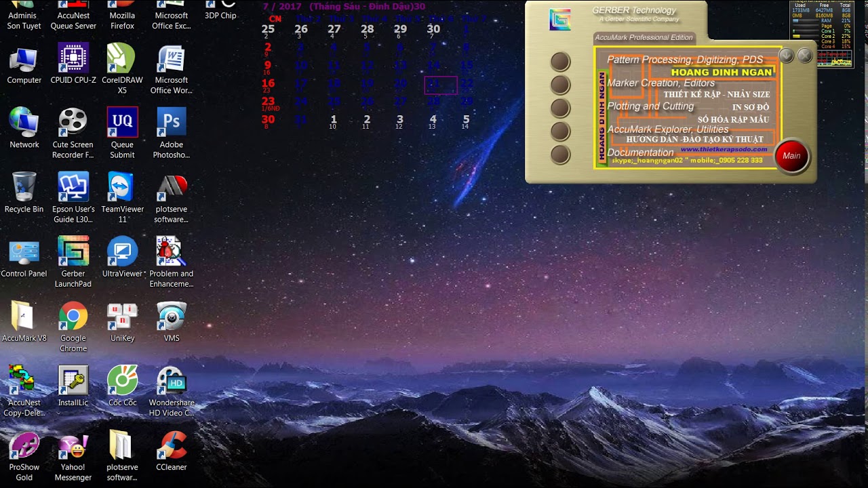This screenshot has height=488, width=868.
Task: Launch the Cốc Cốc browser
Action: [x=122, y=386]
